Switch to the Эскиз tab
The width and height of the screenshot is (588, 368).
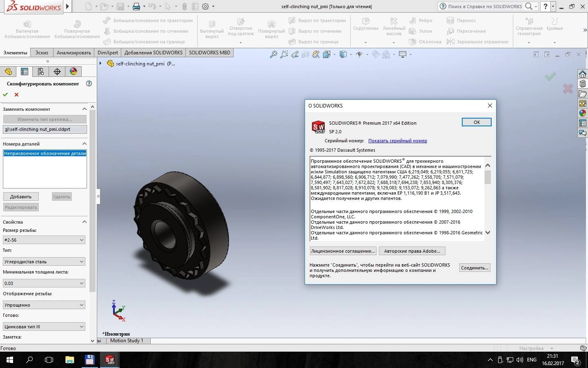[42, 53]
